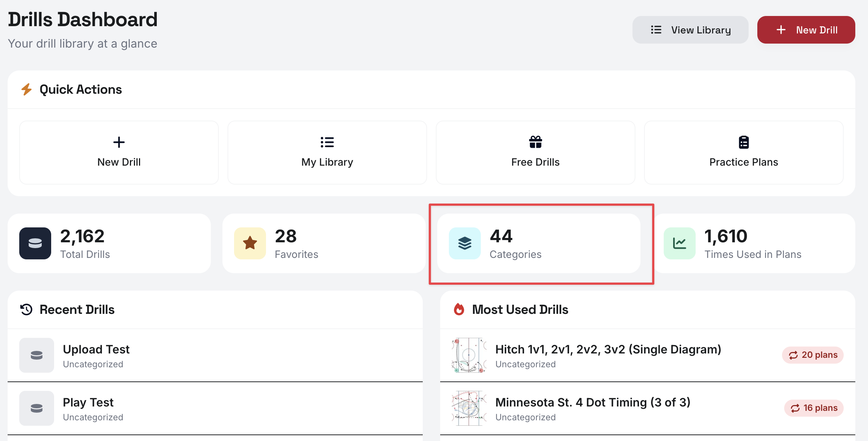Open the Hitch 1v1, 2v1 drill diagram thumbnail

click(x=469, y=355)
